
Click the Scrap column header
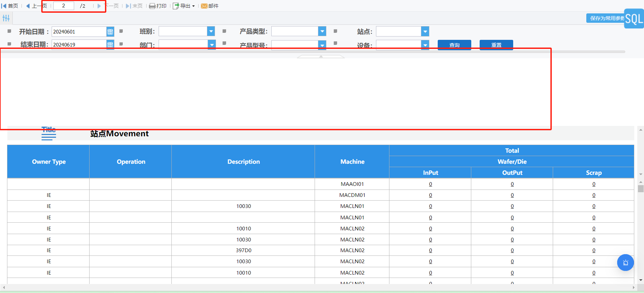(x=594, y=173)
